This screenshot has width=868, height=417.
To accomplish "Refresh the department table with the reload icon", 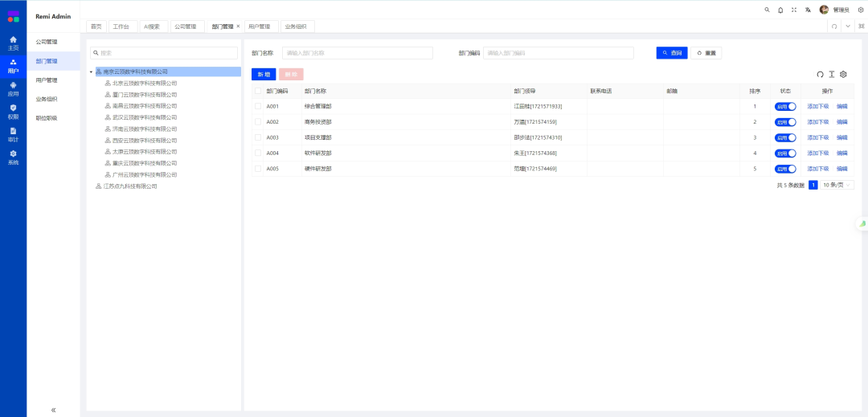I will [821, 74].
